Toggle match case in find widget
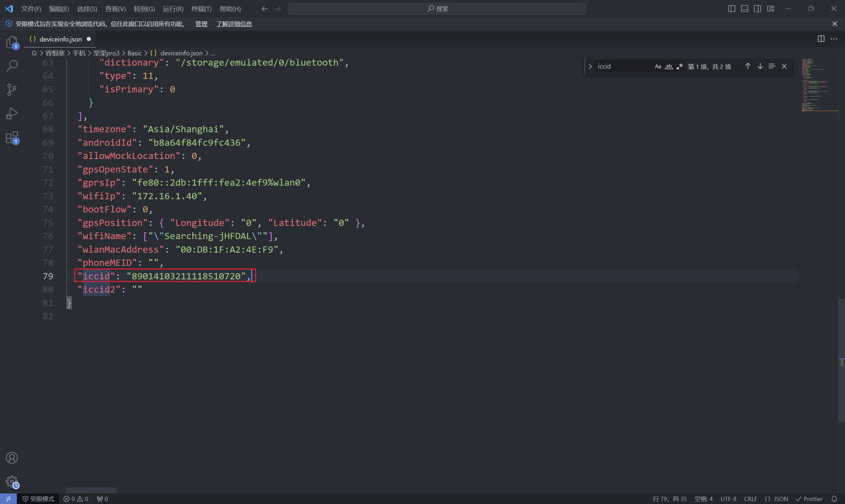The image size is (845, 504). pyautogui.click(x=658, y=66)
